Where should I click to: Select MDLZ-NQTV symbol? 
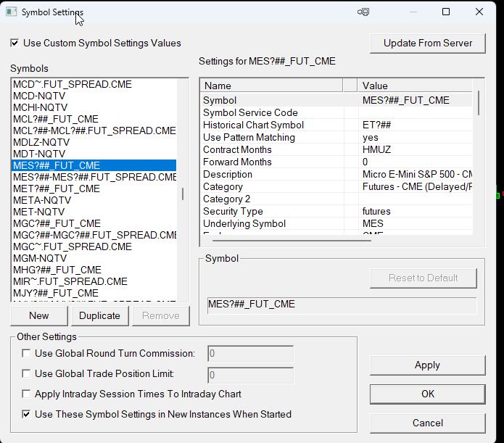pos(94,142)
